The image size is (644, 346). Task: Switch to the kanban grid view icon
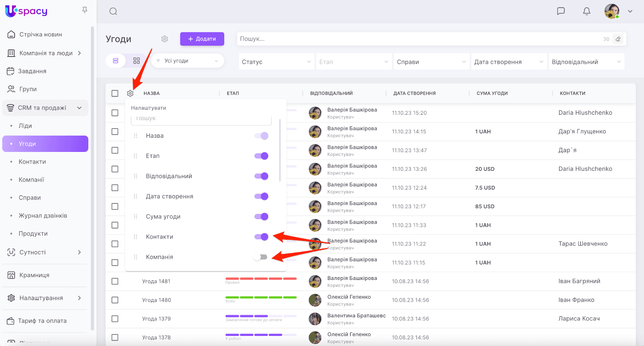tap(136, 61)
